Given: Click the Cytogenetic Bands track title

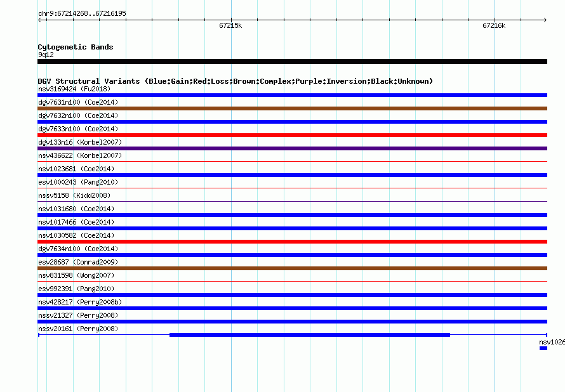Looking at the screenshot, I should pyautogui.click(x=76, y=47).
